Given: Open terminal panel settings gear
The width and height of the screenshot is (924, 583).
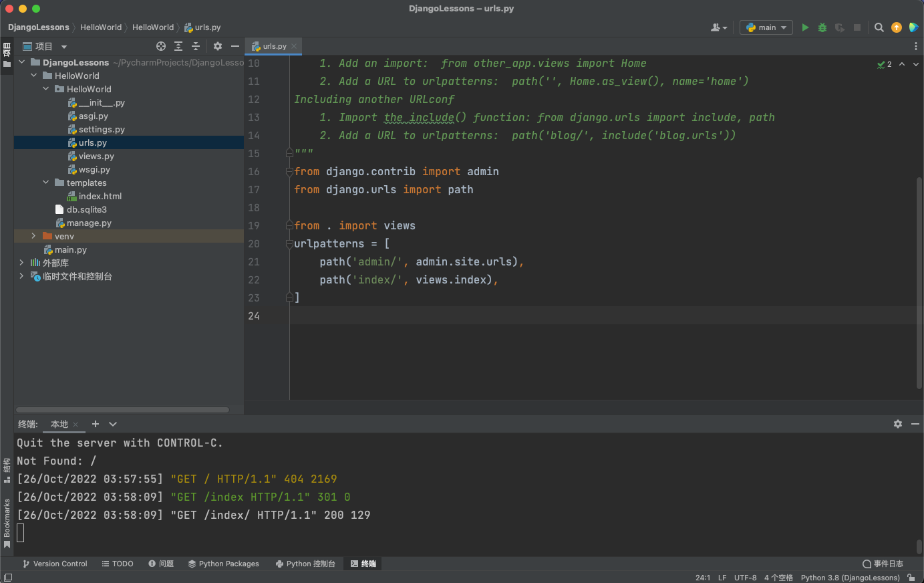Looking at the screenshot, I should coord(898,424).
